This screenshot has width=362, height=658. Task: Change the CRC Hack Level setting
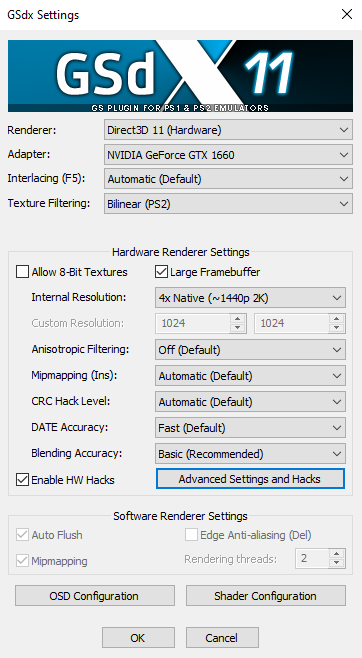(250, 402)
